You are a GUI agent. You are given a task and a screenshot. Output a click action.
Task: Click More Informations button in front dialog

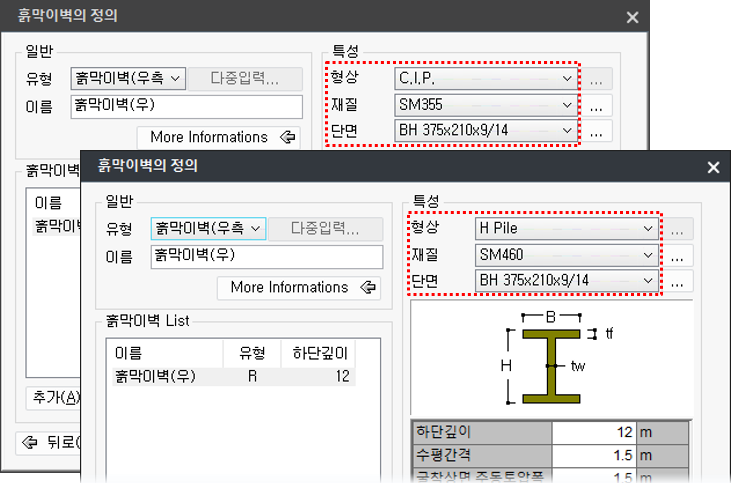tap(299, 287)
